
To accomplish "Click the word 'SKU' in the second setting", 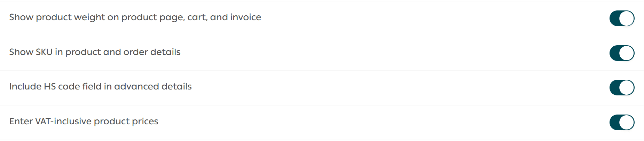I will [x=44, y=52].
